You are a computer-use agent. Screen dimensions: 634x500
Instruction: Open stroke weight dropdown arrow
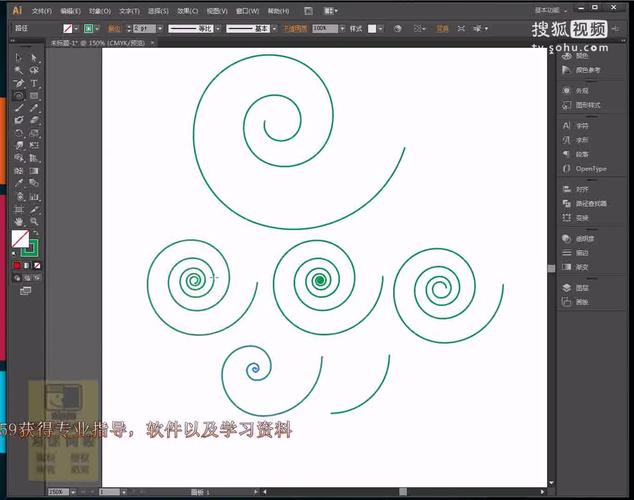pyautogui.click(x=160, y=28)
